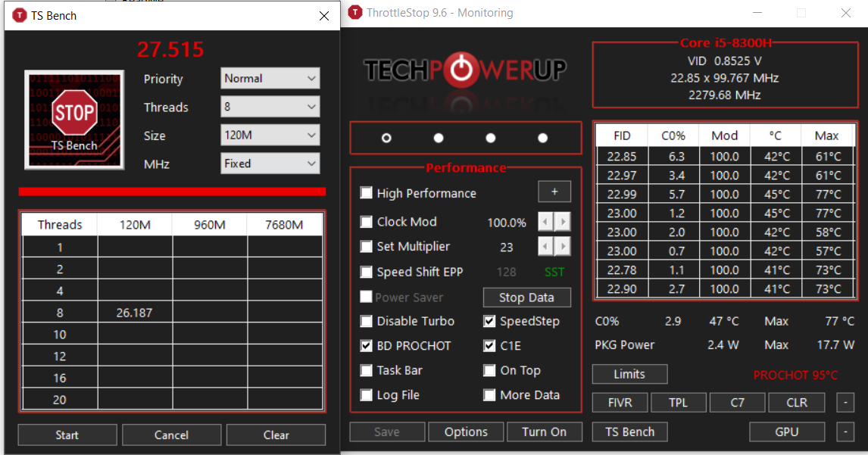Click the 960M column header
The image size is (868, 455).
(x=209, y=225)
